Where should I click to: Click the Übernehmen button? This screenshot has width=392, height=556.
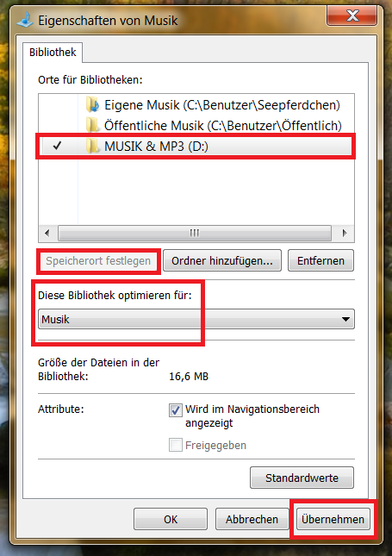(333, 519)
